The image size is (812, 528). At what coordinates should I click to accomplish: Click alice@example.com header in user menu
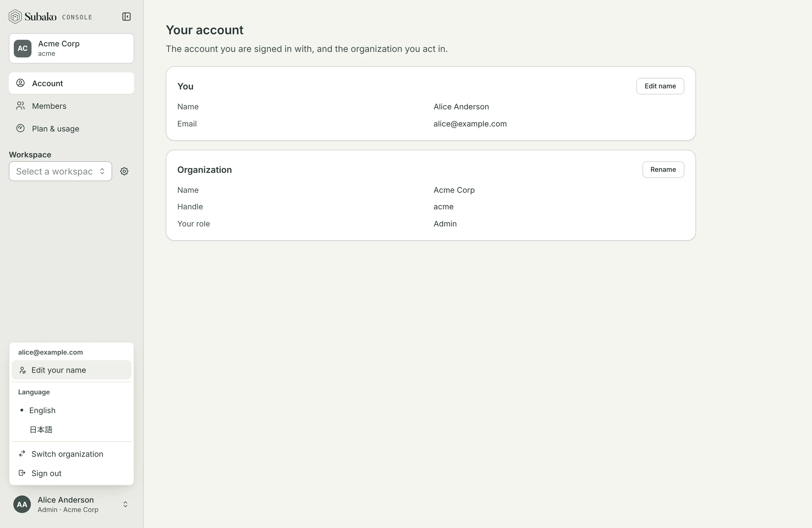point(51,352)
